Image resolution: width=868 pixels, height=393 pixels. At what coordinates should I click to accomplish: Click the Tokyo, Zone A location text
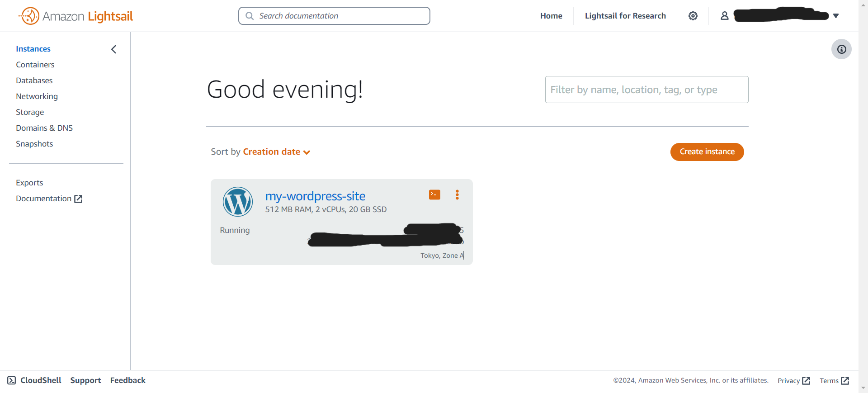(442, 256)
